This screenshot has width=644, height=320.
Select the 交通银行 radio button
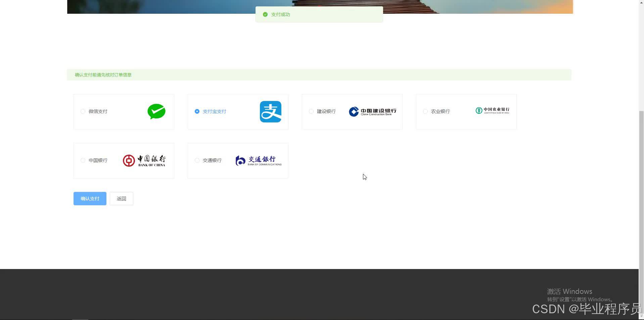pos(197,160)
